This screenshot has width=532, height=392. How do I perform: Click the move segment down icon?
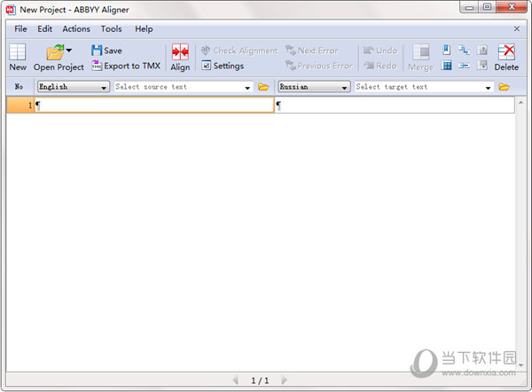pyautogui.click(x=482, y=65)
